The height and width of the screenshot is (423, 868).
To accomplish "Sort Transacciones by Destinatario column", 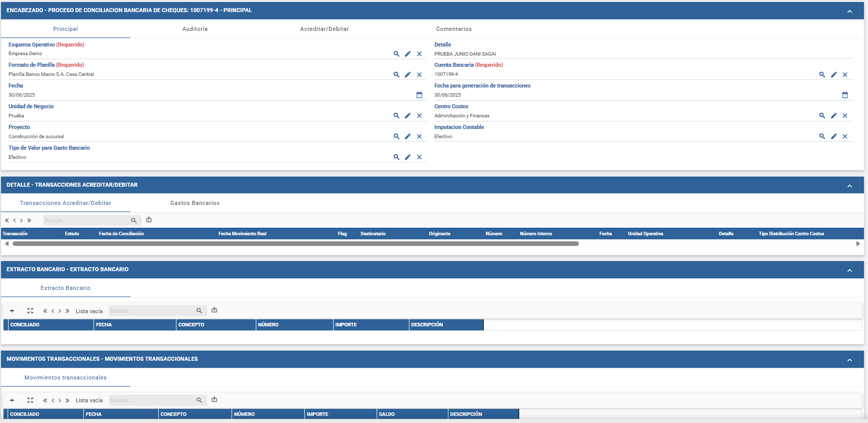I will tap(373, 234).
